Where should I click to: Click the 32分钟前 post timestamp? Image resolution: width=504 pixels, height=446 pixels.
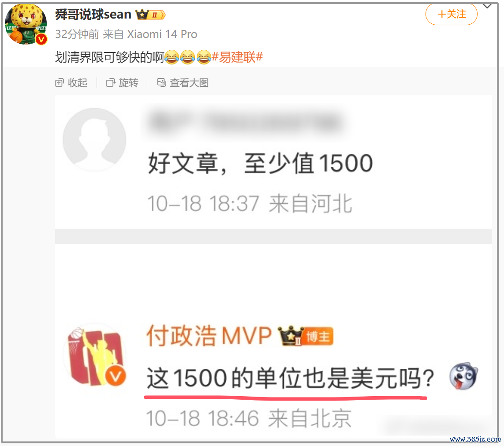tap(77, 34)
